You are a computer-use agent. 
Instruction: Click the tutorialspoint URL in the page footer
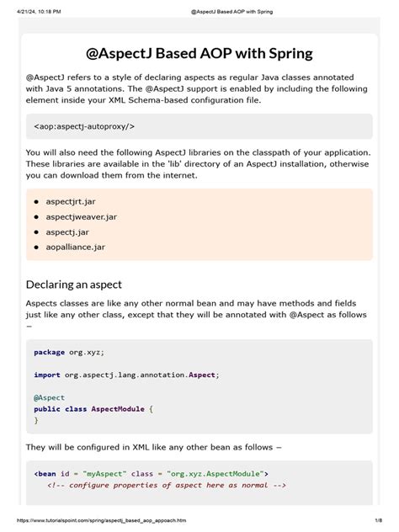pyautogui.click(x=102, y=520)
